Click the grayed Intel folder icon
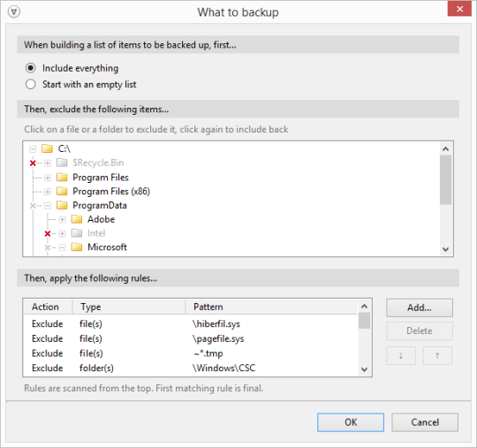The width and height of the screenshot is (477, 448). pos(77,233)
